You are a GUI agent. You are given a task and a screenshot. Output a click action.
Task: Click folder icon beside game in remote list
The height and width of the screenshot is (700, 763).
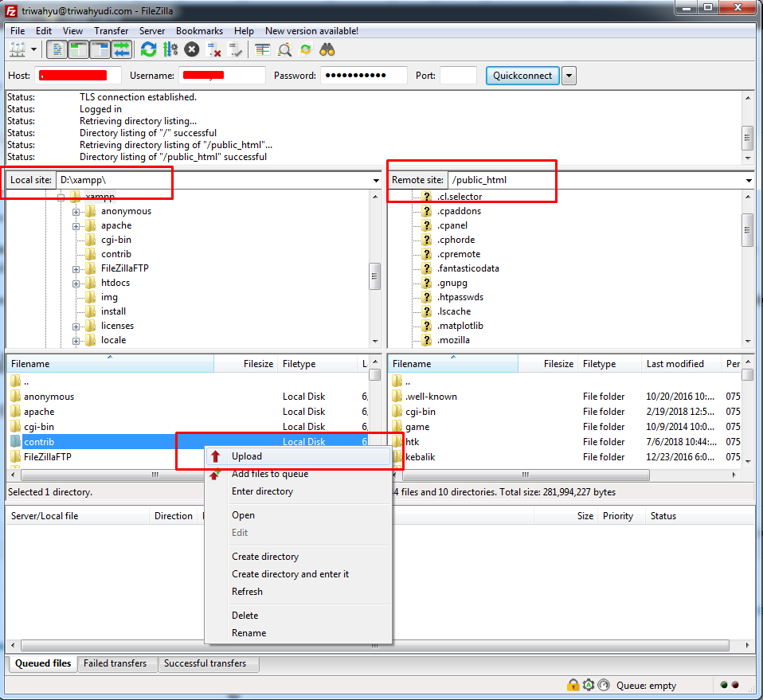pyautogui.click(x=397, y=427)
